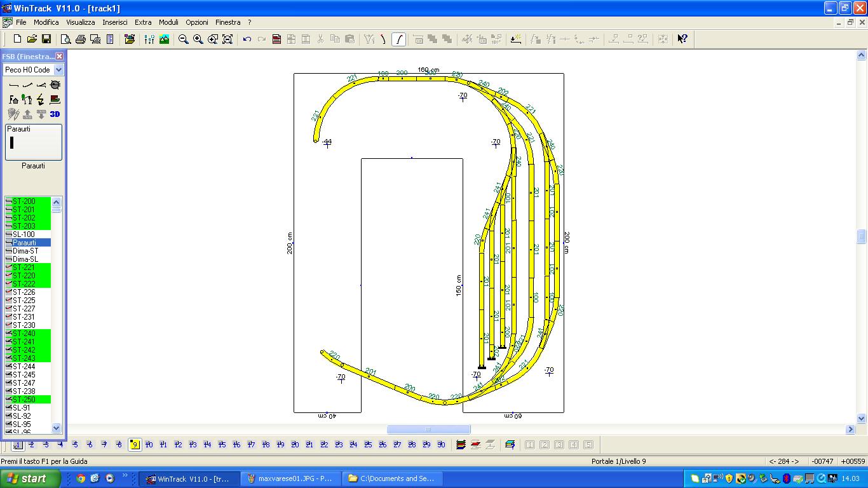Select ST-250 in the track list
The image size is (868, 488).
(28, 400)
